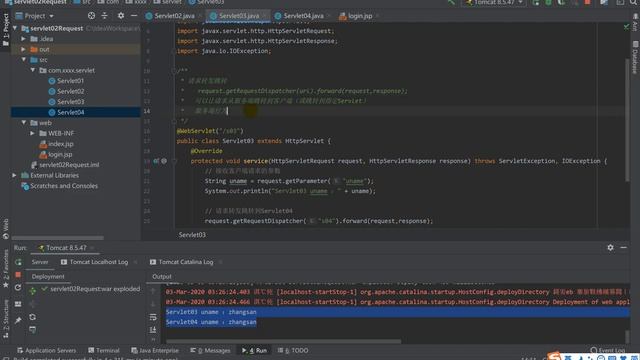
Task: Collapse the servlet02Request project node
Action: (x=15, y=28)
